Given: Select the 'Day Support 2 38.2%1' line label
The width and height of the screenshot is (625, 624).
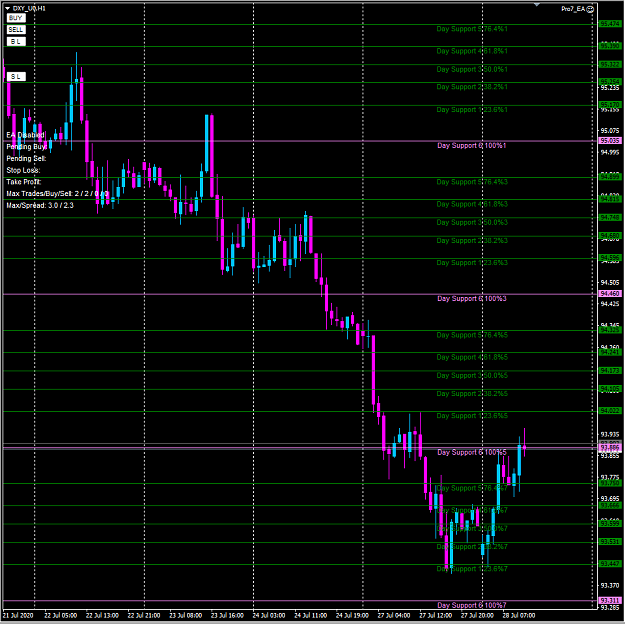Looking at the screenshot, I should tap(472, 87).
